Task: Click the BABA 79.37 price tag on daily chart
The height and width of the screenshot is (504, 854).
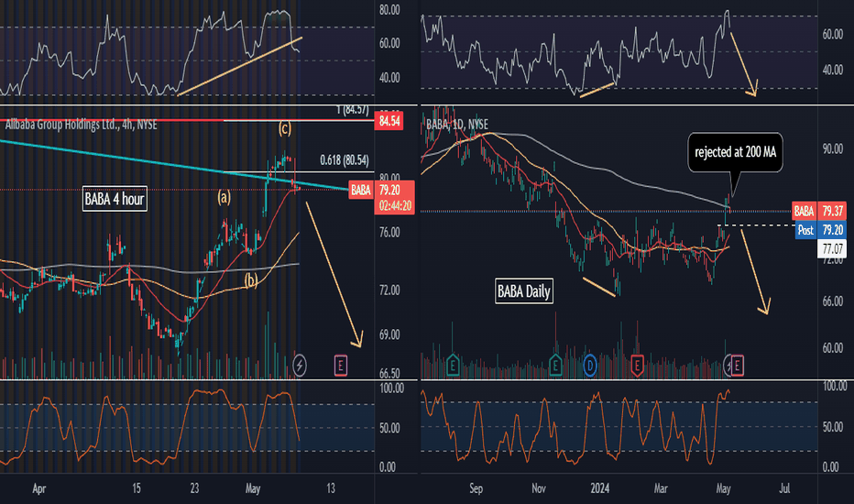Action: 819,211
